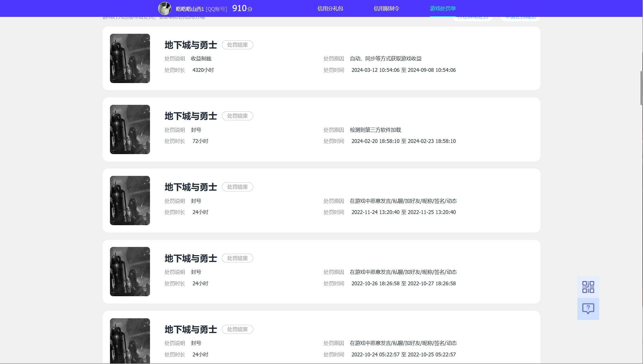Open the QR code floating icon
643x364 pixels.
tap(588, 287)
